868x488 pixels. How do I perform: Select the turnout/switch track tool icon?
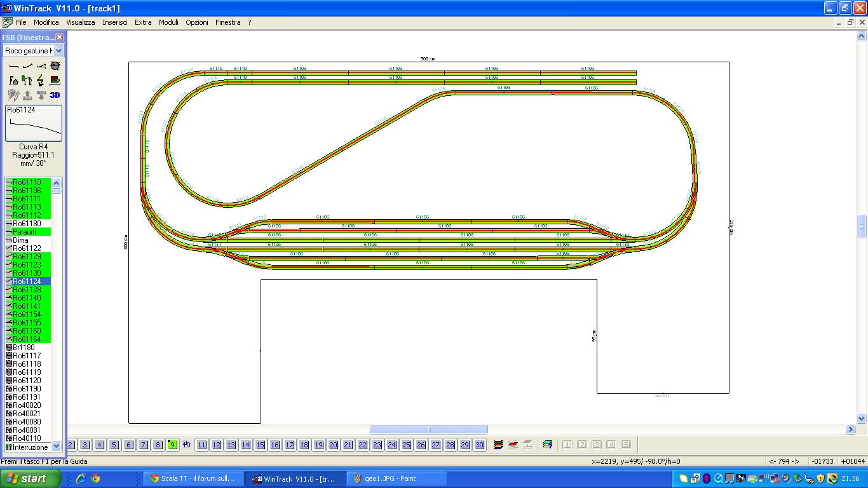(x=41, y=66)
